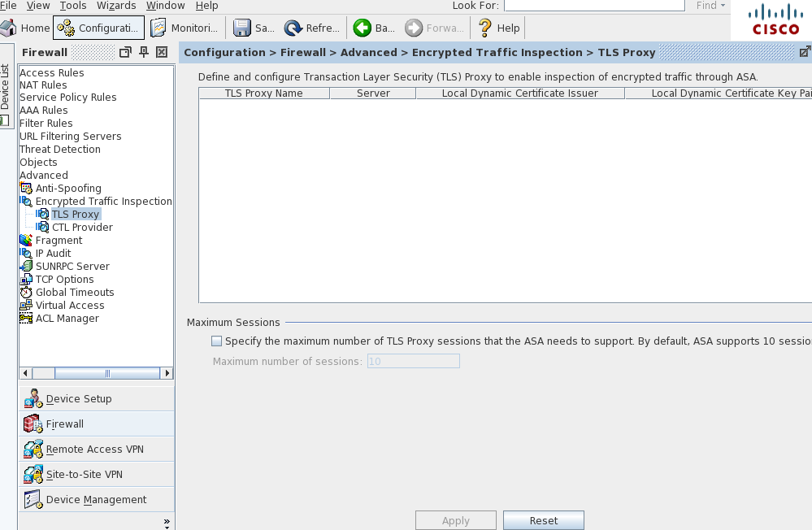The image size is (812, 530).
Task: Click the IP Audit icon
Action: point(26,253)
